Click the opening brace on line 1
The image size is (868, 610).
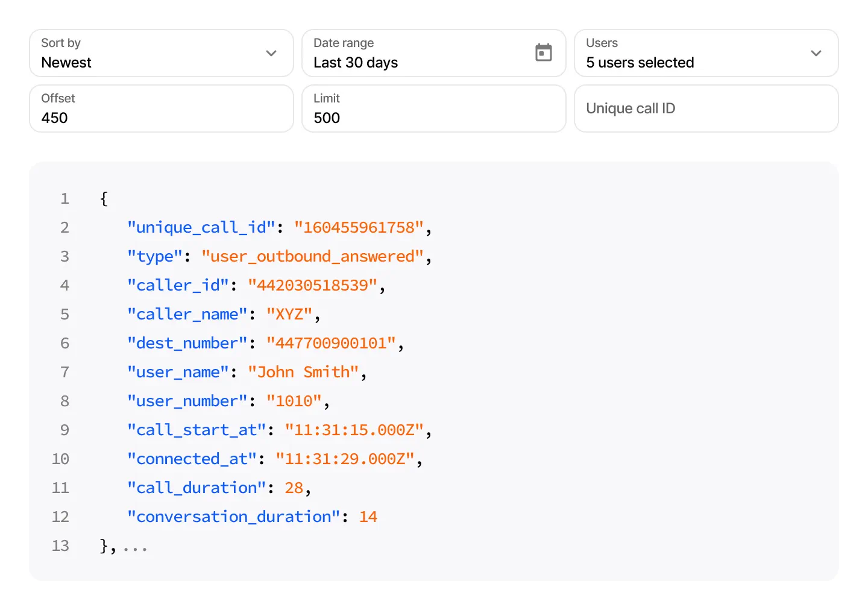click(x=104, y=198)
